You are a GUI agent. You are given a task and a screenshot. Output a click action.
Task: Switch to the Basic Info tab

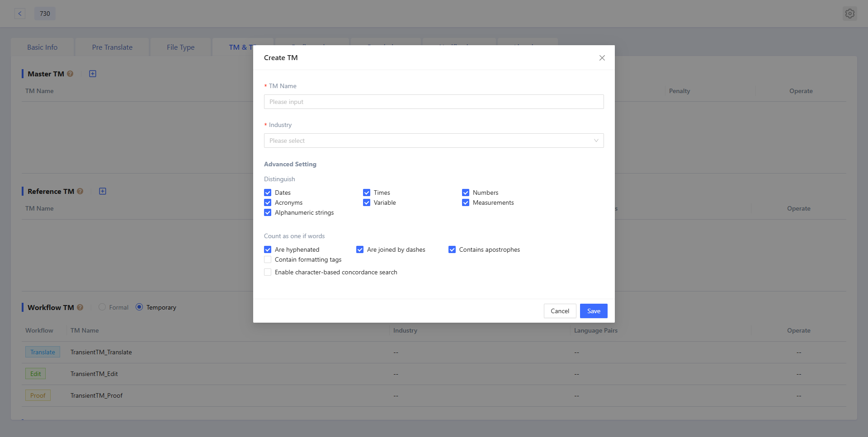[x=42, y=47]
